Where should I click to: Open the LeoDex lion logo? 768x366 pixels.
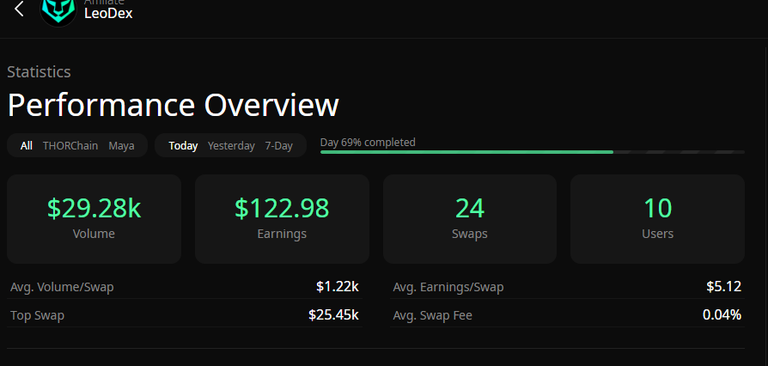click(x=58, y=10)
